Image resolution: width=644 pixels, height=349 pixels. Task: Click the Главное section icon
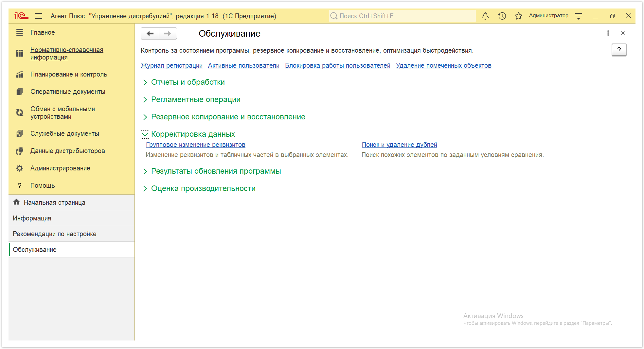pyautogui.click(x=20, y=32)
